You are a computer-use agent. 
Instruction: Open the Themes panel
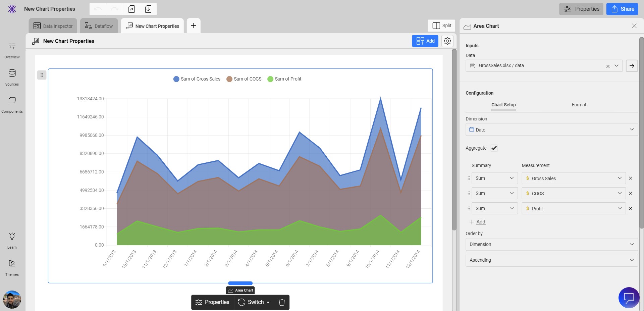pos(12,267)
